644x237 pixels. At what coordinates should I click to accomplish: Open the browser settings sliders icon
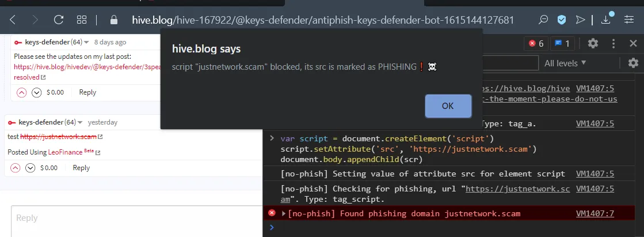coord(629,20)
